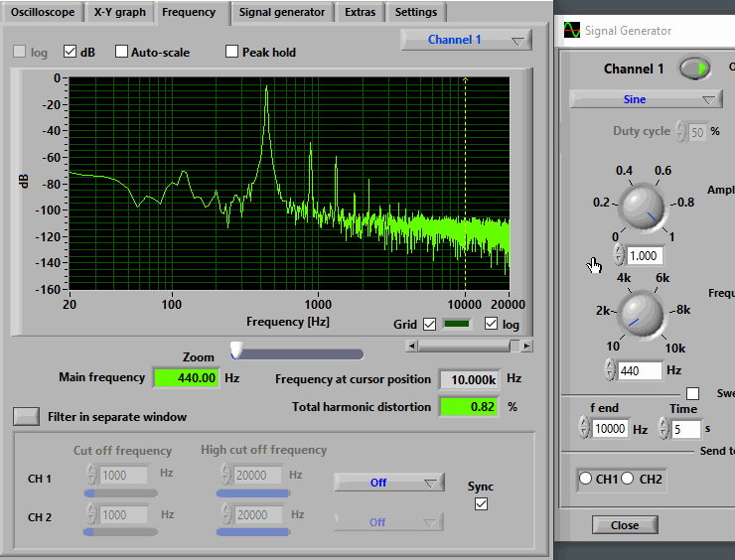Viewport: 735px width, 560px height.
Task: Open the Channel 1 dropdown above the spectrum
Action: pos(467,40)
